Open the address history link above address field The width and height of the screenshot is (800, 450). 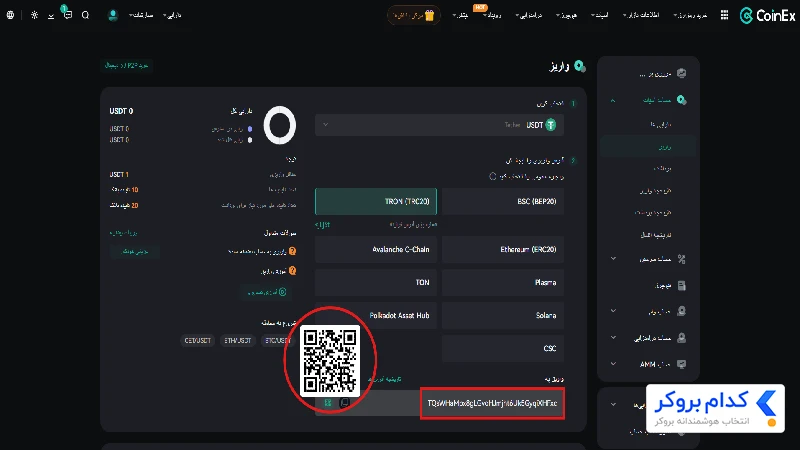pyautogui.click(x=385, y=379)
